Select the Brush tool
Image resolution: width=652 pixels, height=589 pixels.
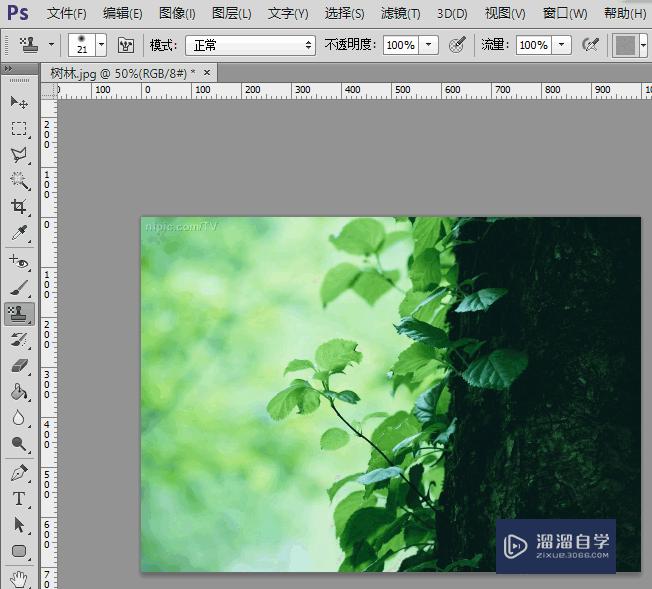(19, 288)
